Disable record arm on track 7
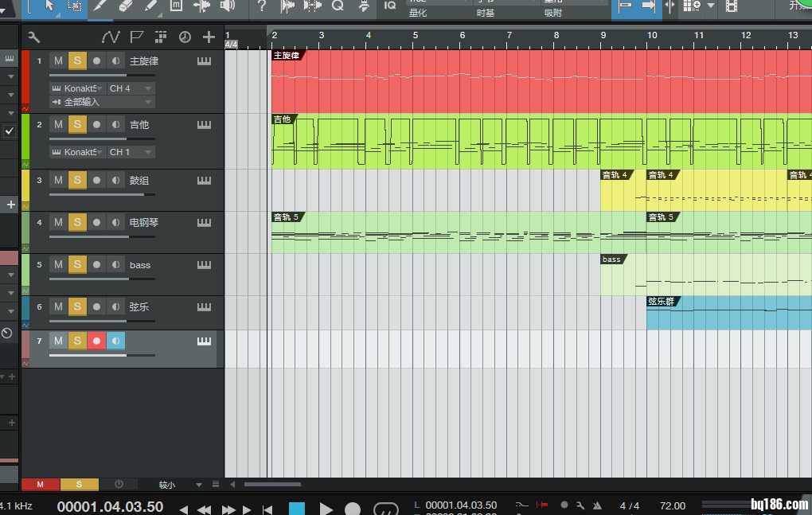This screenshot has width=812, height=515. click(96, 341)
